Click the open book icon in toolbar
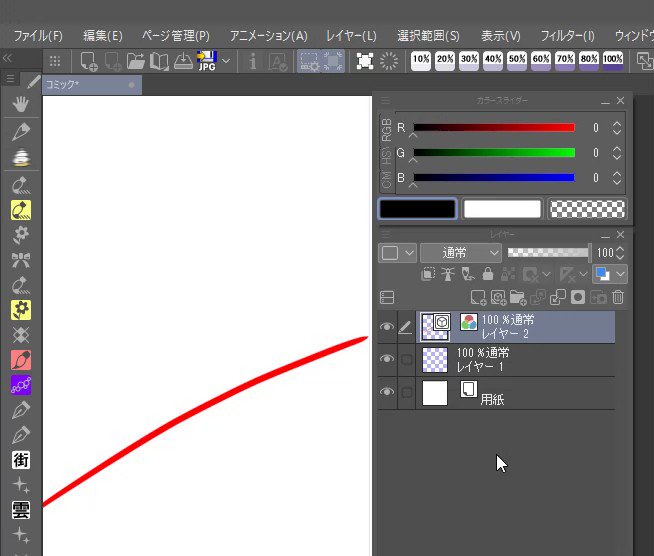Screen dimensions: 654x556 (159, 61)
